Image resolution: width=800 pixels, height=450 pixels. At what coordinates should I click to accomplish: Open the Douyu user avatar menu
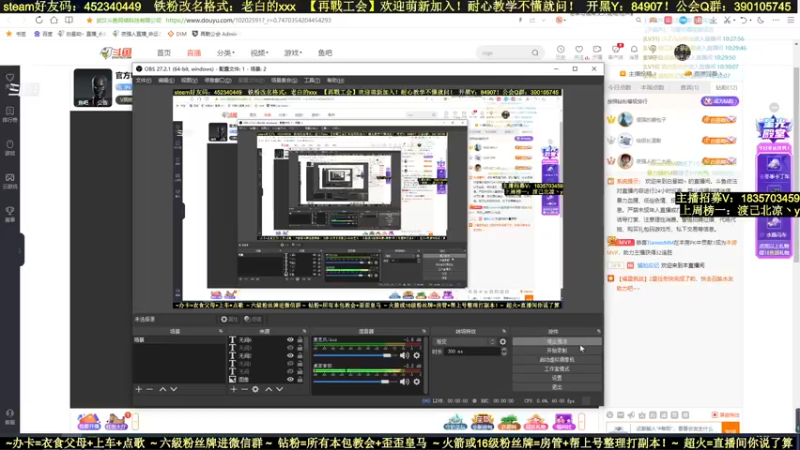[682, 52]
